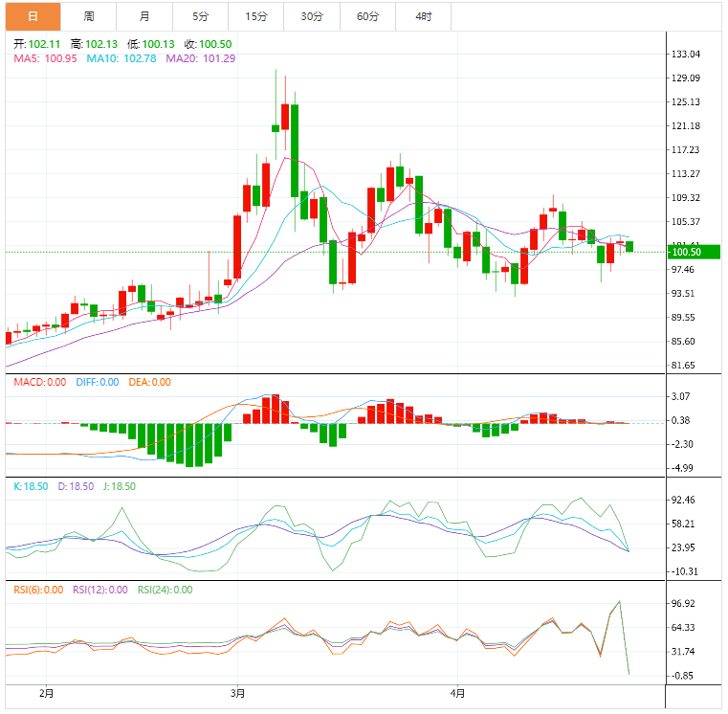Click the RSI(6):0.00 indicator label

pyautogui.click(x=37, y=590)
